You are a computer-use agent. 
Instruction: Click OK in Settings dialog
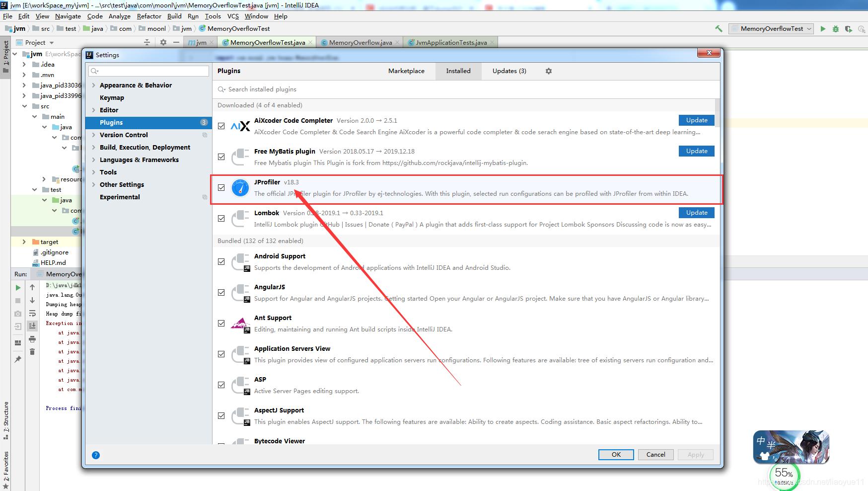(616, 455)
